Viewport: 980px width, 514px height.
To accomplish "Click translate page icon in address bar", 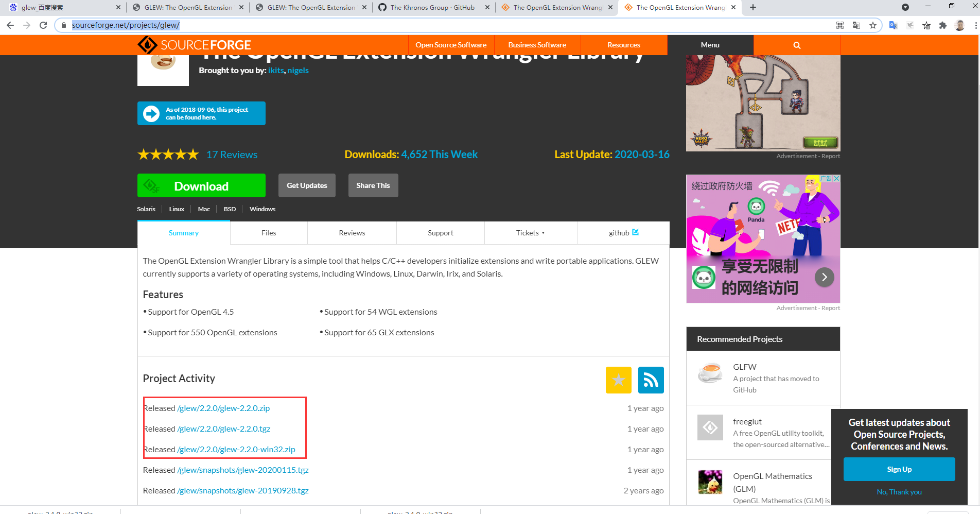I will pos(856,25).
